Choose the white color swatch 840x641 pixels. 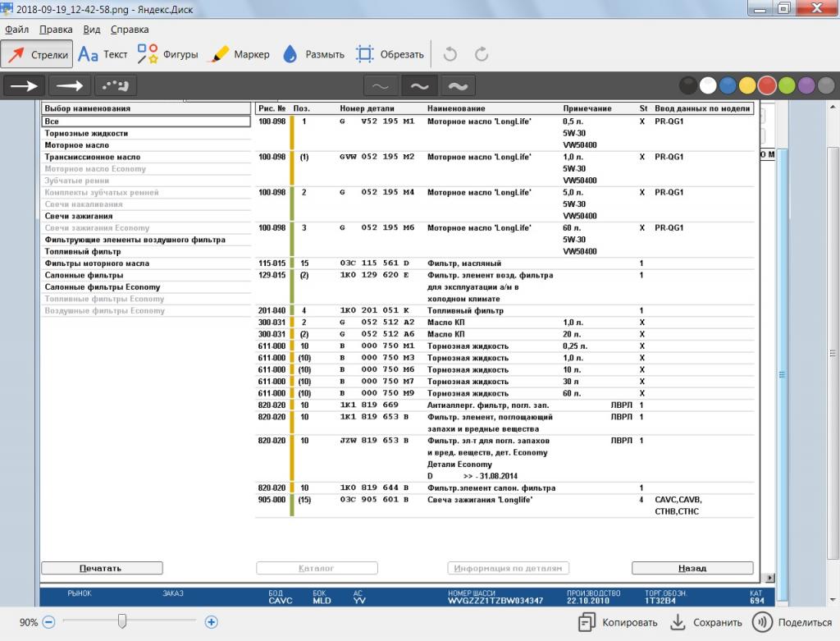click(708, 85)
